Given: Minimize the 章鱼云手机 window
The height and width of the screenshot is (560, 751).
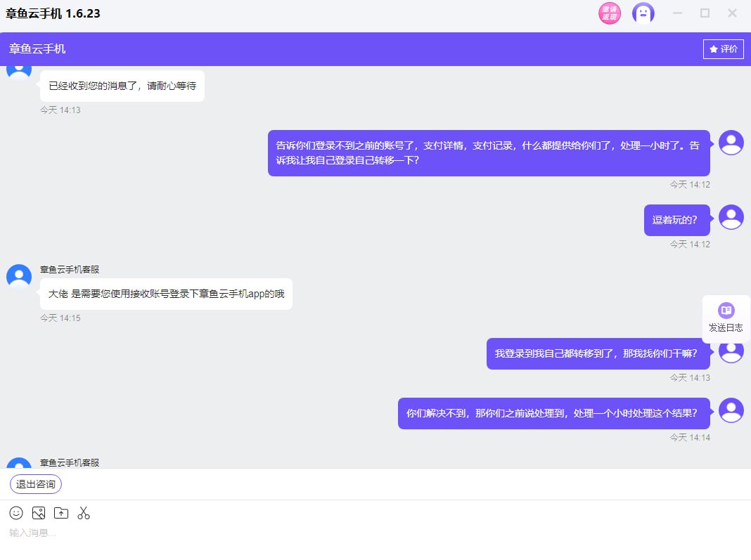Looking at the screenshot, I should [x=677, y=13].
